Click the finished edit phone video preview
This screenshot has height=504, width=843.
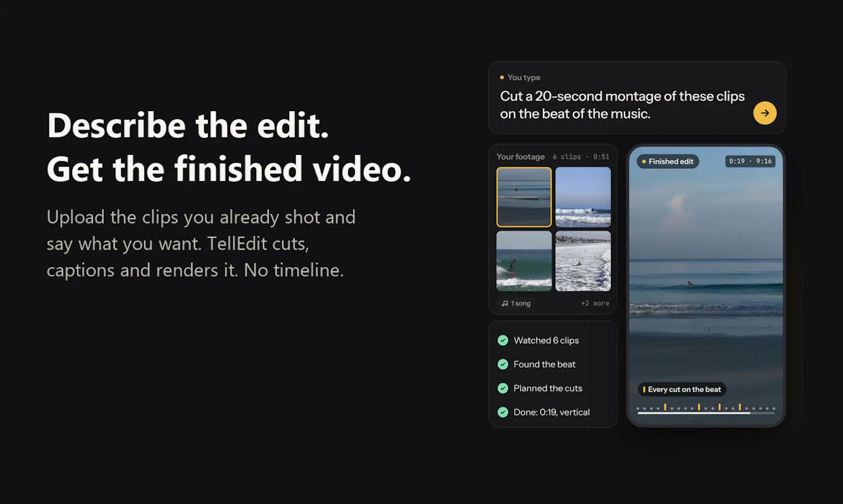(705, 285)
